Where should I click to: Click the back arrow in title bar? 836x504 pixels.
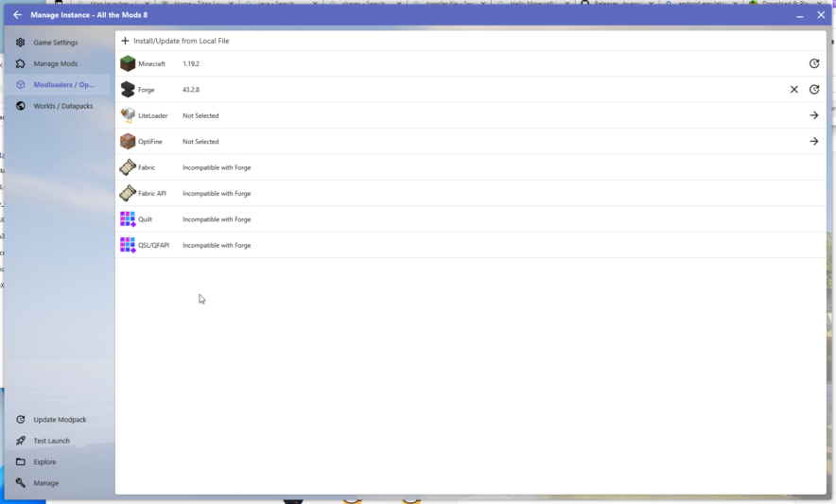pyautogui.click(x=17, y=15)
